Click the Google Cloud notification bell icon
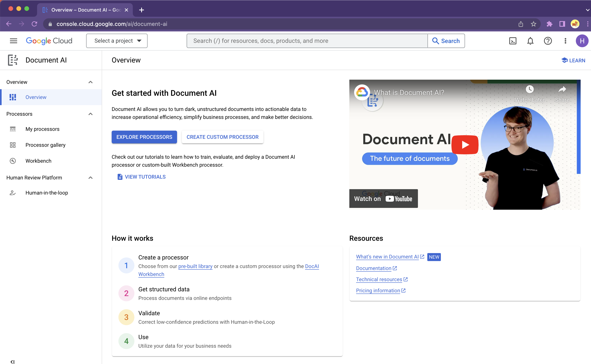Image resolution: width=591 pixels, height=364 pixels. (530, 41)
